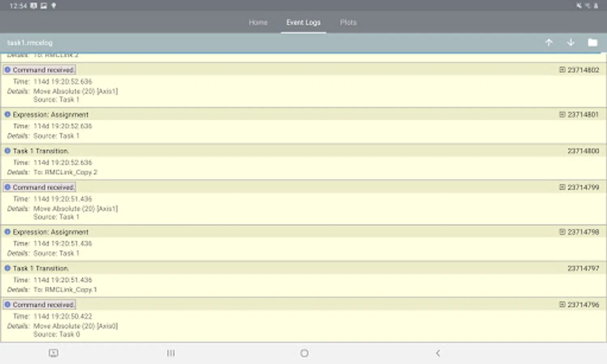607x364 pixels.
Task: Click event number 23714800
Action: [583, 151]
